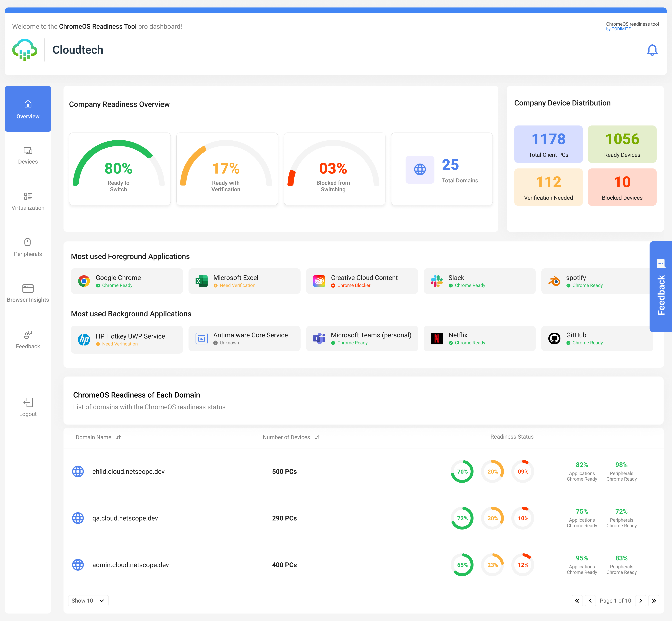Image resolution: width=672 pixels, height=621 pixels.
Task: Click the Logout icon in the sidebar
Action: click(28, 407)
